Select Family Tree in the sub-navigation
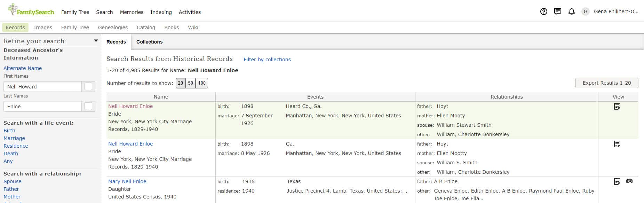Screen dimensions: 644x203 [x=75, y=28]
